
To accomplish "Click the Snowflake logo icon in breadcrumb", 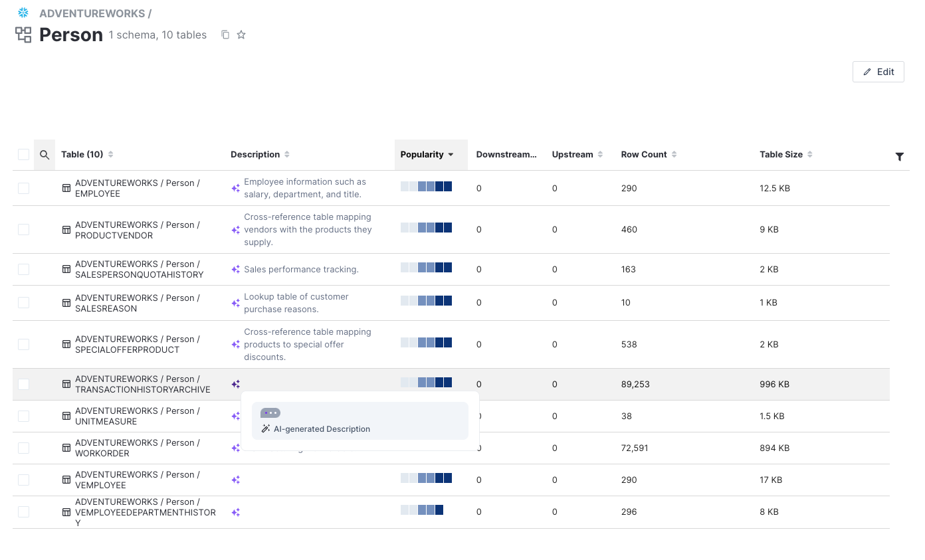I will pyautogui.click(x=23, y=13).
